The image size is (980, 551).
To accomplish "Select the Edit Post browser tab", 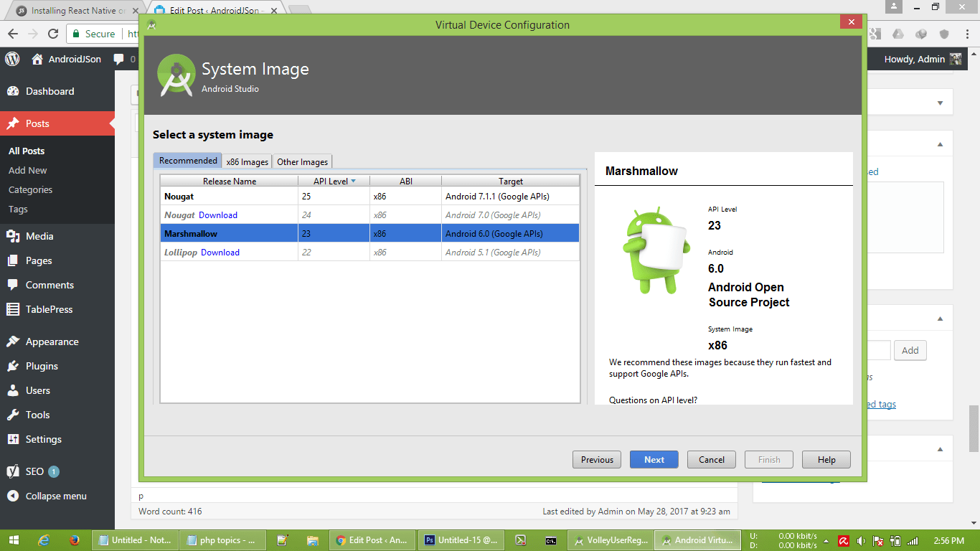I will (x=215, y=11).
